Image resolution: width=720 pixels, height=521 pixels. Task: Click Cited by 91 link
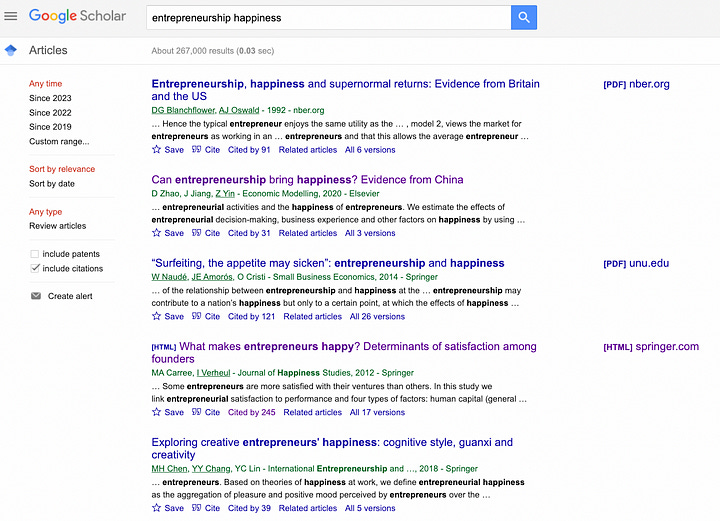pyautogui.click(x=249, y=150)
